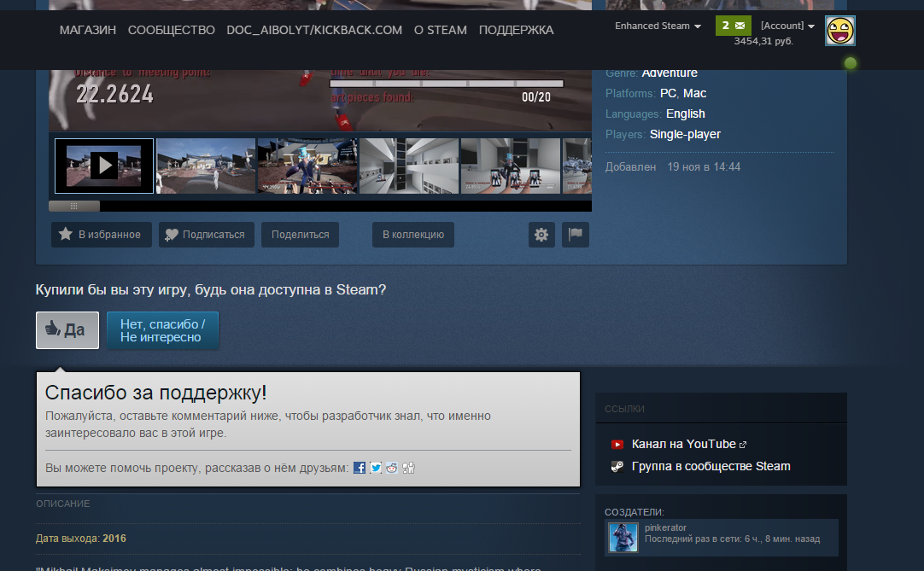Open the [Account] dropdown menu
Viewport: 924px width, 571px height.
pyautogui.click(x=787, y=26)
